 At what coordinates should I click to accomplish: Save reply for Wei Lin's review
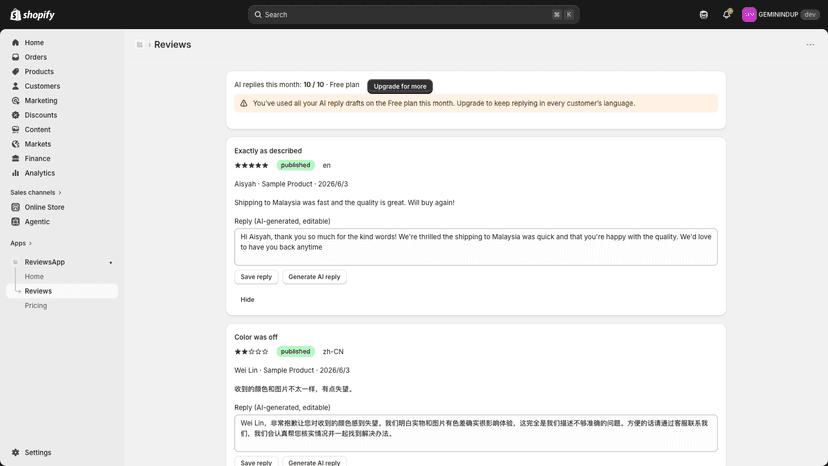256,462
